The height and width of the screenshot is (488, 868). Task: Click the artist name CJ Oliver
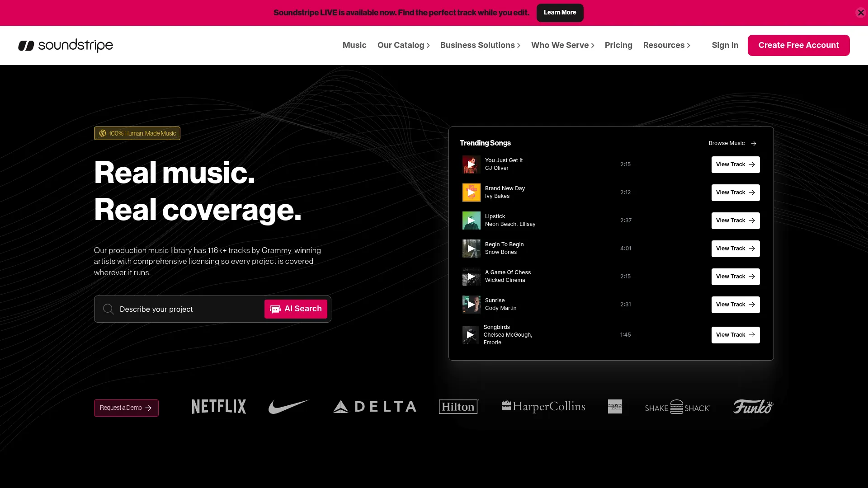click(x=496, y=168)
